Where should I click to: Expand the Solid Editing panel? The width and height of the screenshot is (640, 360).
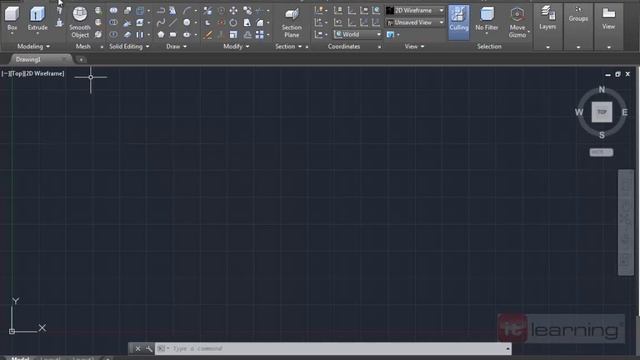coord(129,47)
